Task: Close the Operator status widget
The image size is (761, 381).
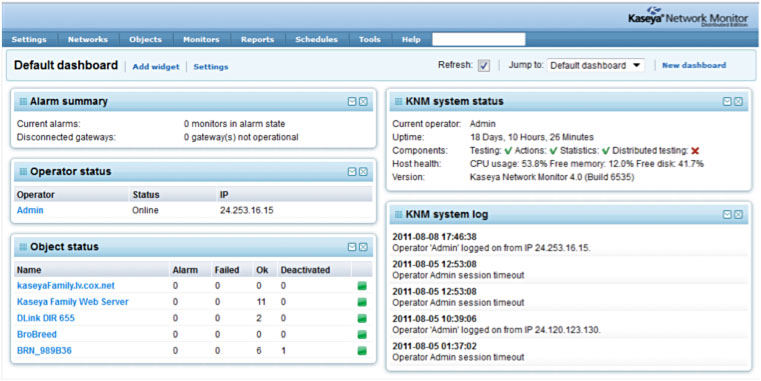Action: [x=363, y=172]
